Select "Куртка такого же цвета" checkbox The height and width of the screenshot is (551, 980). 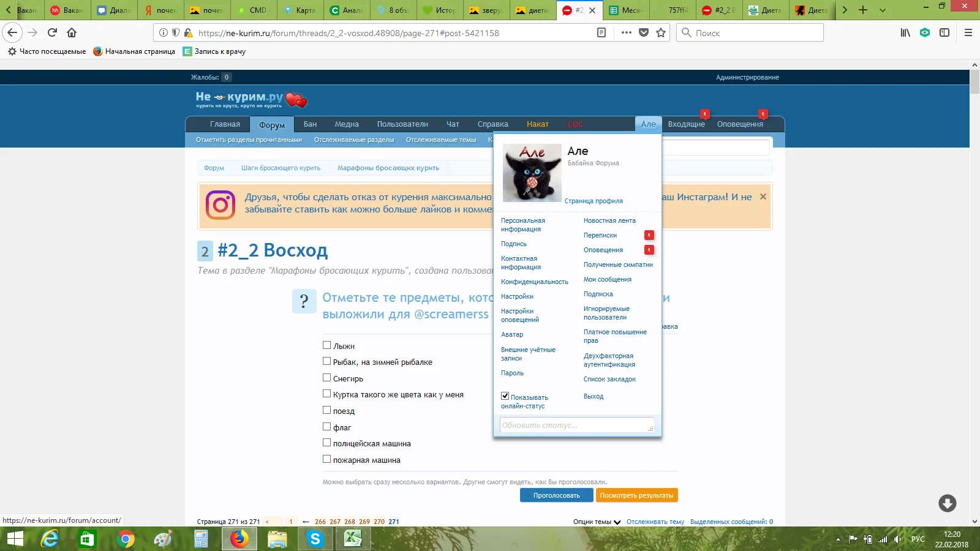pos(327,394)
